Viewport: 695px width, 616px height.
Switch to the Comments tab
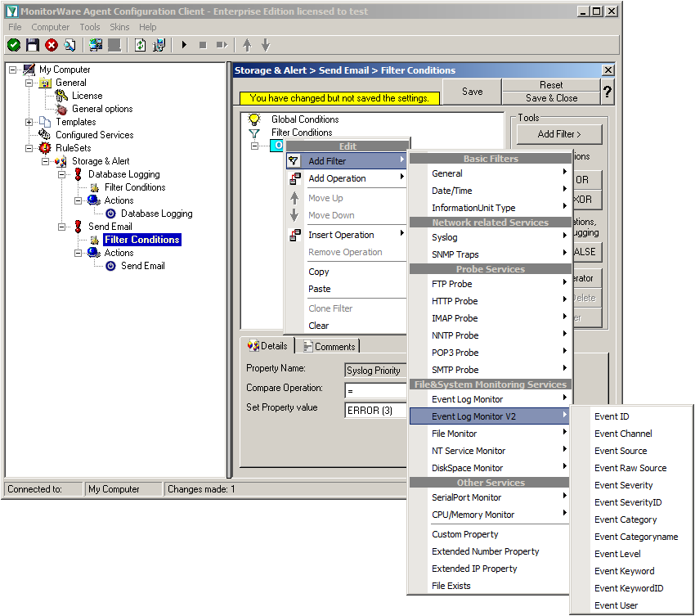click(x=330, y=346)
